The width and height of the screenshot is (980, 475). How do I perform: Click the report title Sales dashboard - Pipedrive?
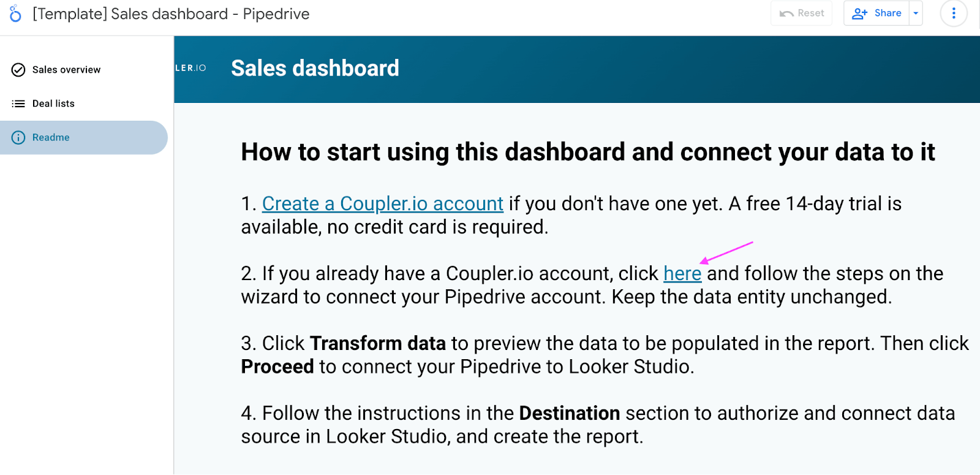pos(171,13)
